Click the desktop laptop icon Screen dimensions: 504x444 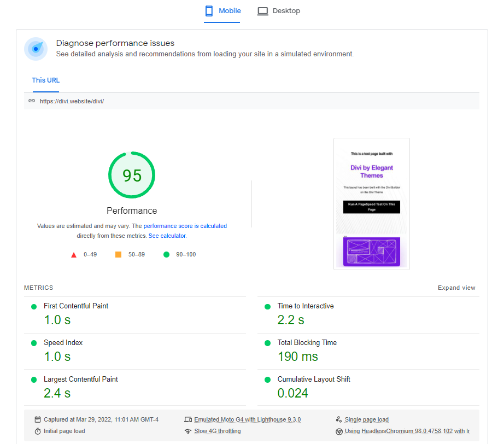tap(262, 11)
